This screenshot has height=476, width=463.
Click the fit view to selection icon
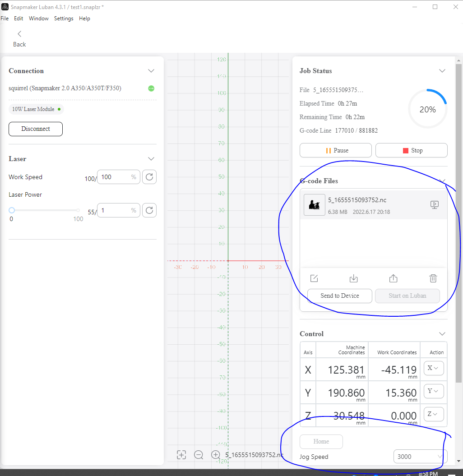pos(181,455)
